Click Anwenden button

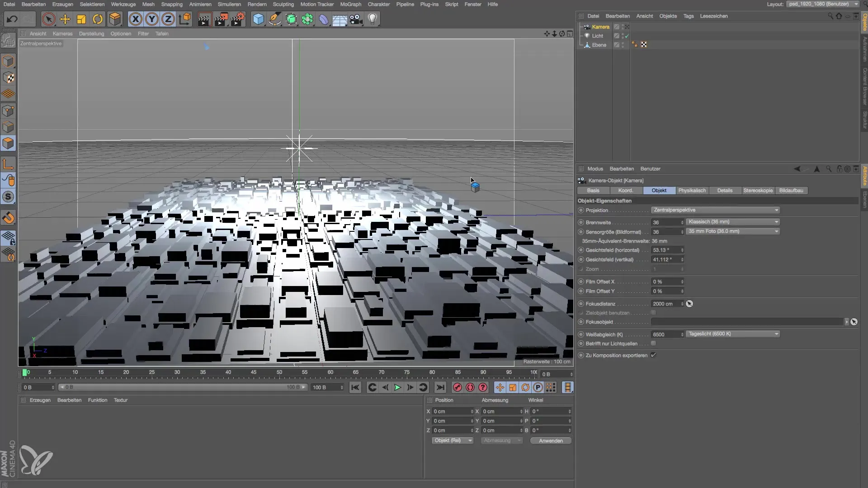coord(550,441)
